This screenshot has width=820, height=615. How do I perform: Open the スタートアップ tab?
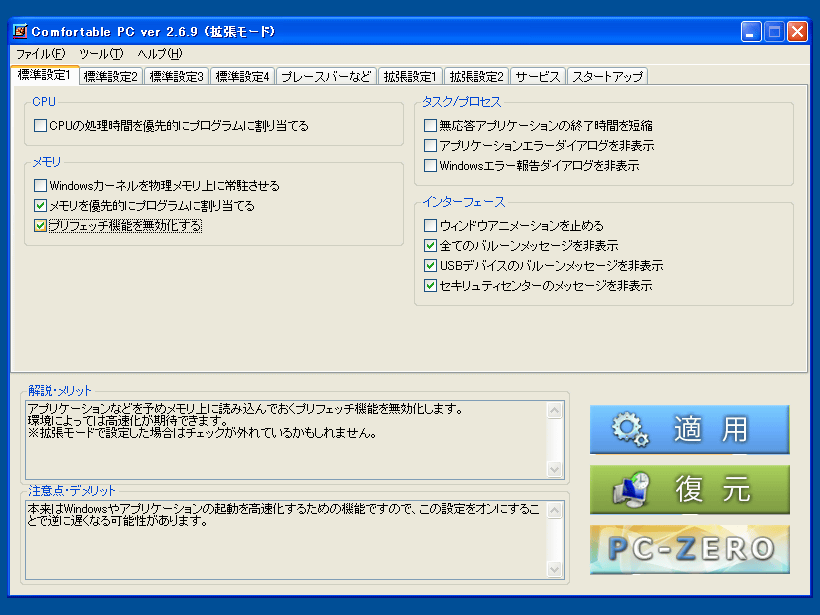click(608, 76)
